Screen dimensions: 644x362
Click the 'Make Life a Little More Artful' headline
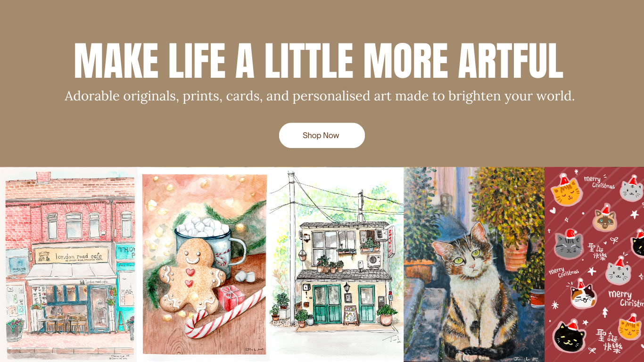click(x=319, y=61)
